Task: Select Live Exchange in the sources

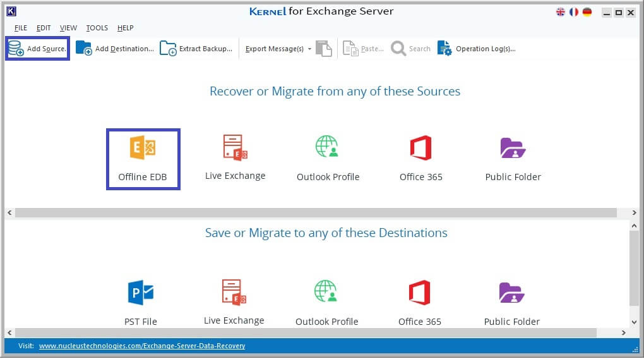Action: 236,158
